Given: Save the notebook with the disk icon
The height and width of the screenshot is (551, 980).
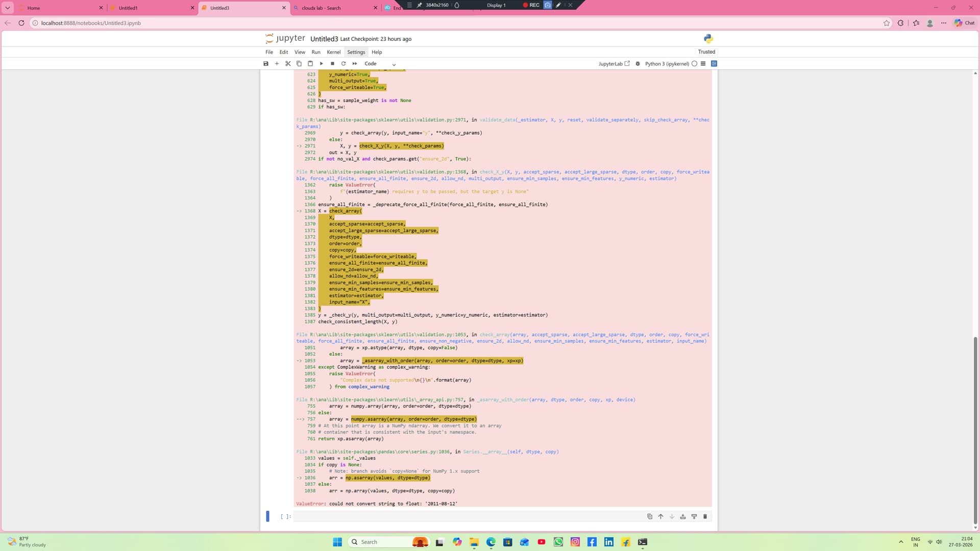Looking at the screenshot, I should coord(265,64).
